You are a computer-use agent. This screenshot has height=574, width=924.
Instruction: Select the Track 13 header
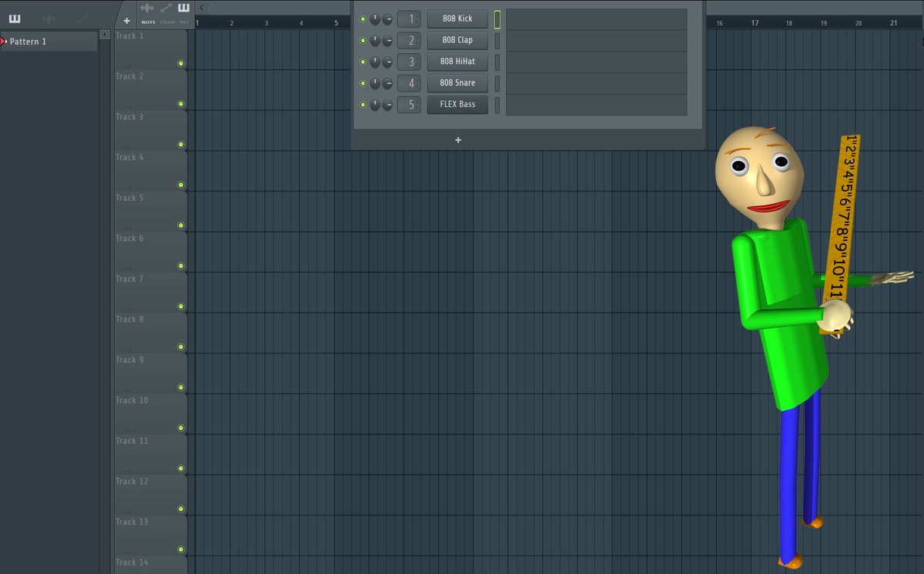150,534
